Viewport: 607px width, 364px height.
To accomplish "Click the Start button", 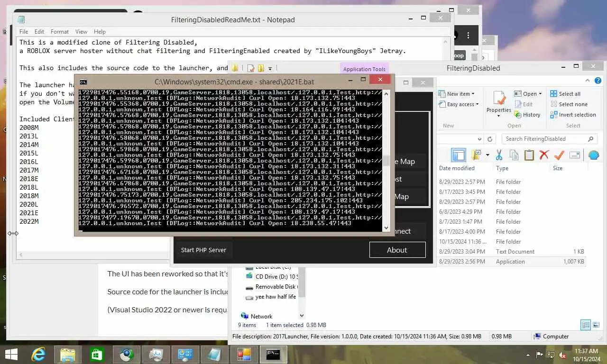I will [x=11, y=355].
